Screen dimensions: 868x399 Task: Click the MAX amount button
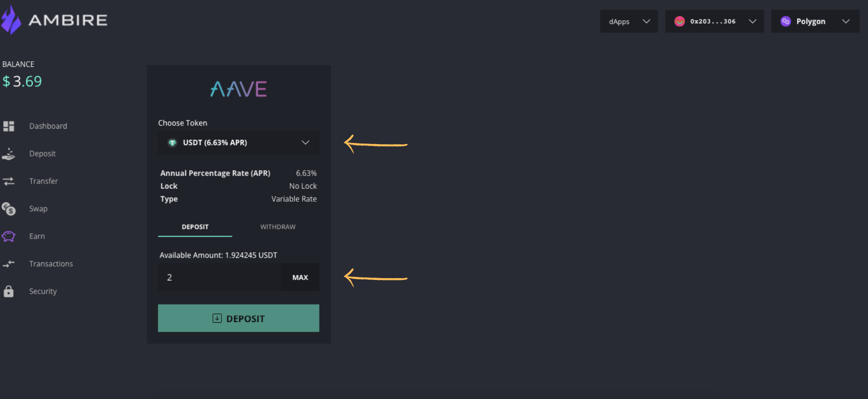pyautogui.click(x=300, y=277)
